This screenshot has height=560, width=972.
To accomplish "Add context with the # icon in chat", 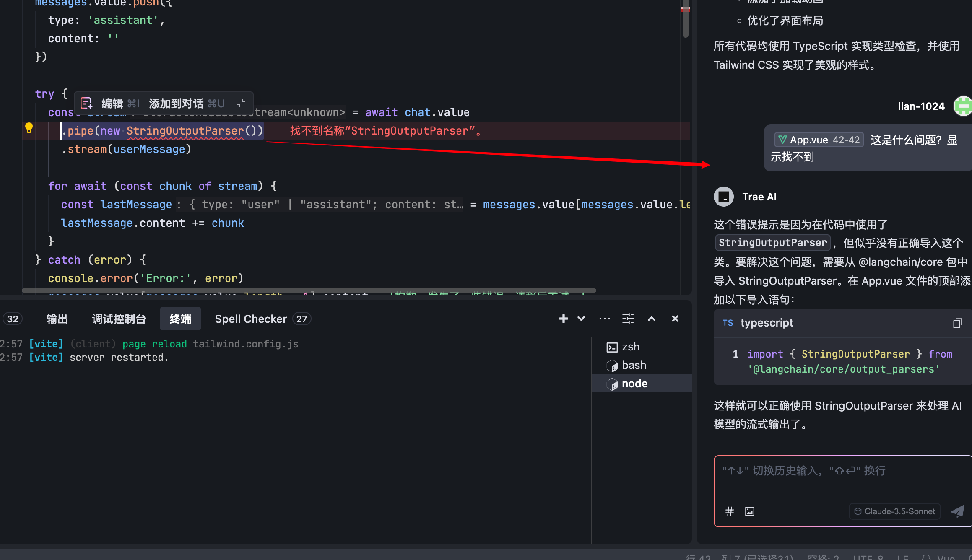I will pos(730,511).
